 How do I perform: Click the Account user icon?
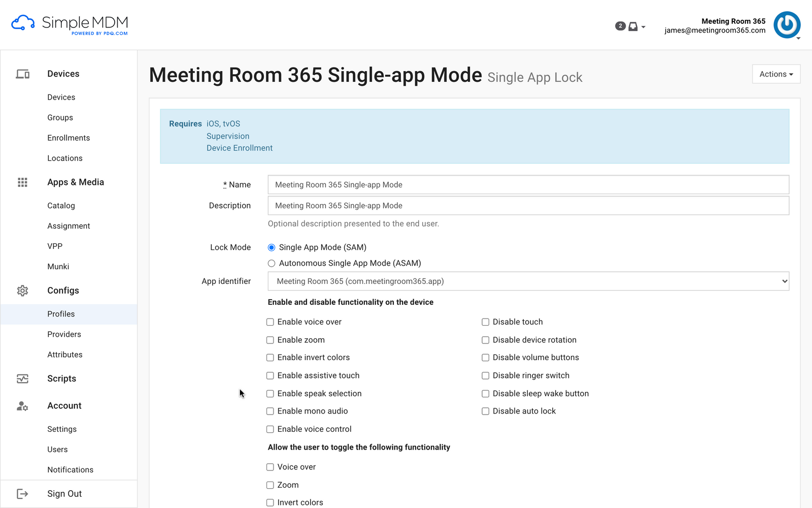coord(22,406)
